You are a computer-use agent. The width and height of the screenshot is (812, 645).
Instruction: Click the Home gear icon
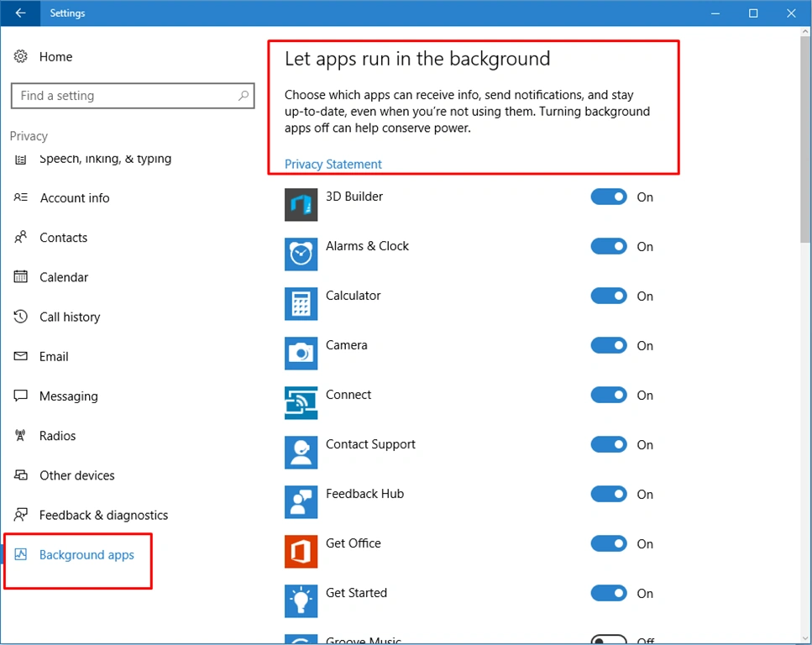point(20,56)
